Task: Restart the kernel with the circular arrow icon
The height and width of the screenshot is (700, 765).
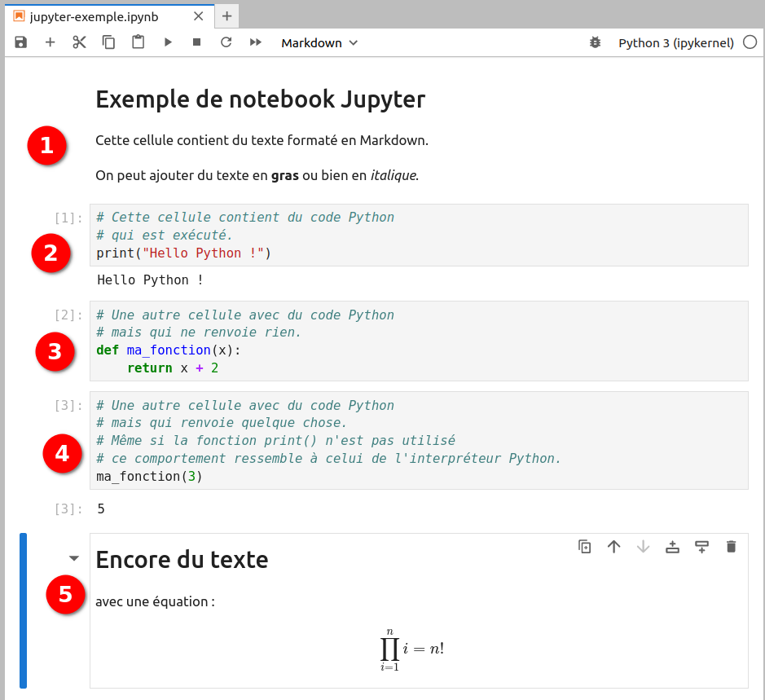Action: pos(226,42)
